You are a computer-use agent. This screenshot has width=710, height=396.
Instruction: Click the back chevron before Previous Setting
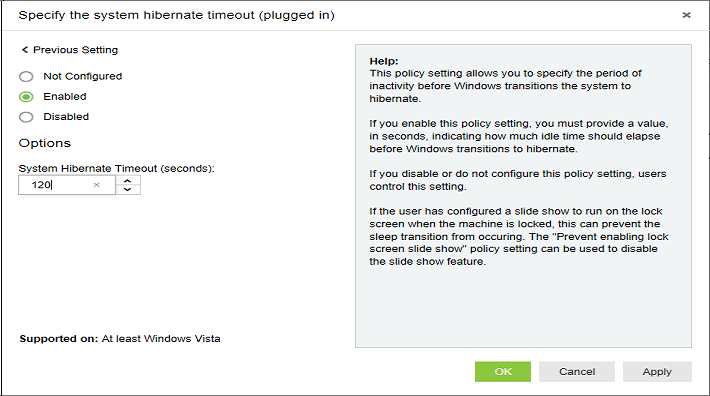coord(25,50)
